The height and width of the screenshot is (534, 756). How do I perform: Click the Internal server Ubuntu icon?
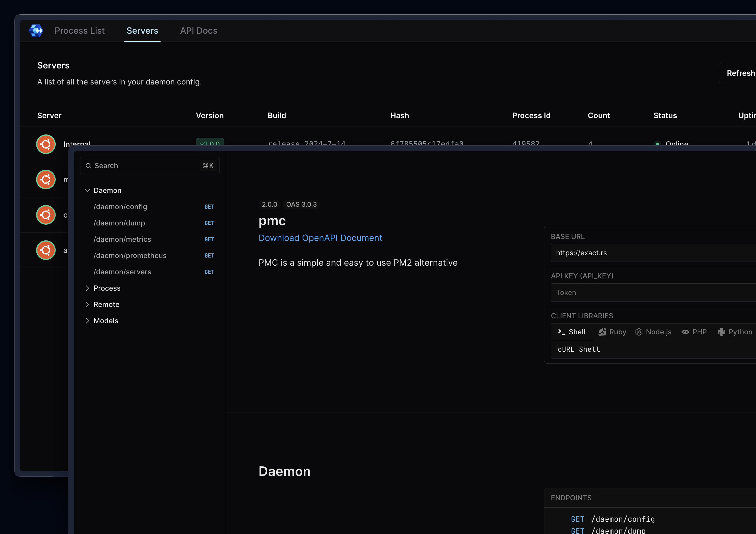46,144
